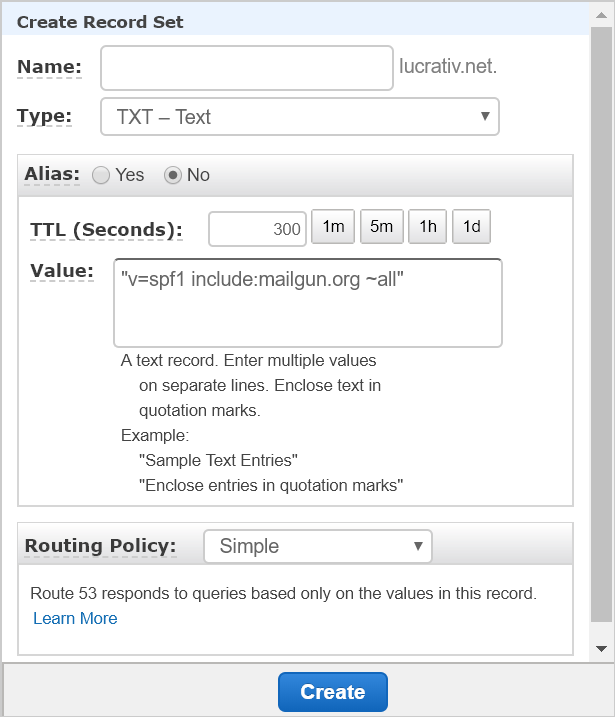This screenshot has width=616, height=718.
Task: Click the scrollbar up arrow
Action: point(601,16)
